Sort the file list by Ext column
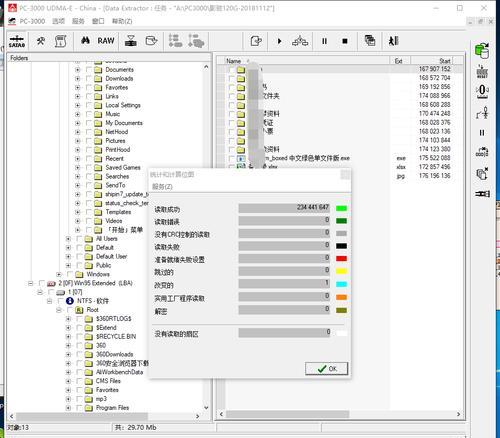 coord(400,61)
